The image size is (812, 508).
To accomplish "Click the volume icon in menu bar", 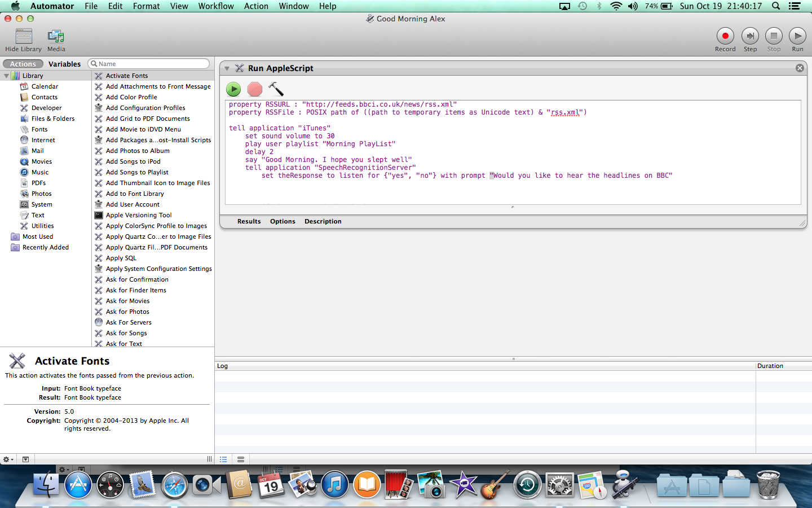I will [x=633, y=6].
